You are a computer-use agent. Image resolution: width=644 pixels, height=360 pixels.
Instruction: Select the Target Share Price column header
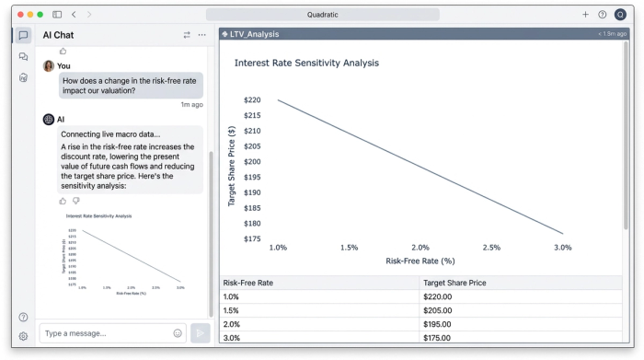point(521,283)
